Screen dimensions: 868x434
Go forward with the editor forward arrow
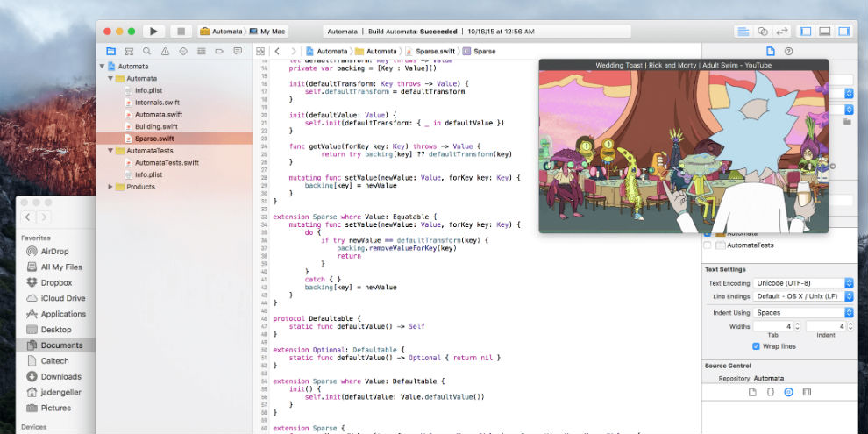[x=294, y=51]
